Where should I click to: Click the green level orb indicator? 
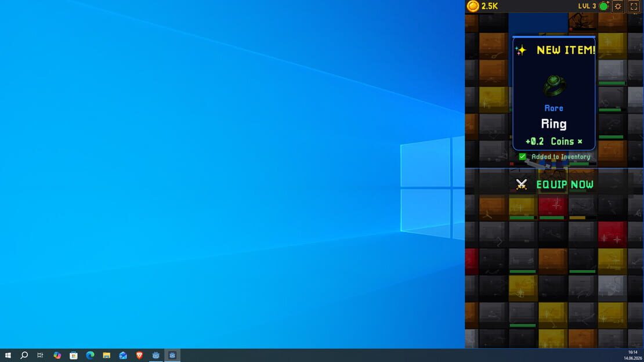tap(604, 6)
